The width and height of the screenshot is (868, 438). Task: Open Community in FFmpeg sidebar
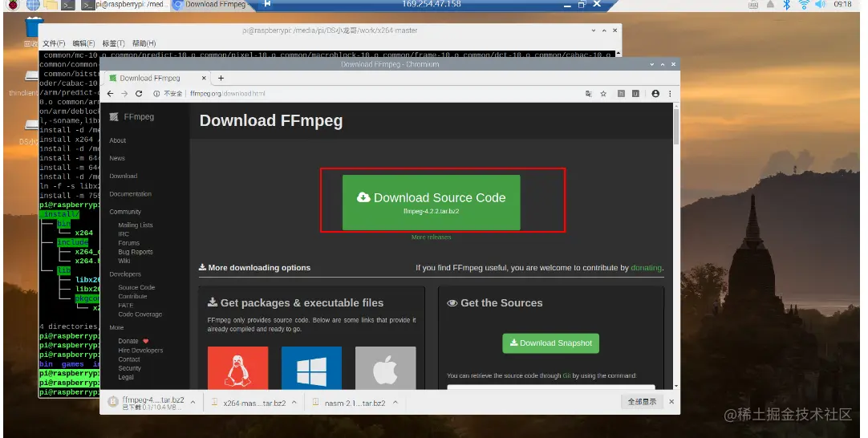tap(125, 212)
